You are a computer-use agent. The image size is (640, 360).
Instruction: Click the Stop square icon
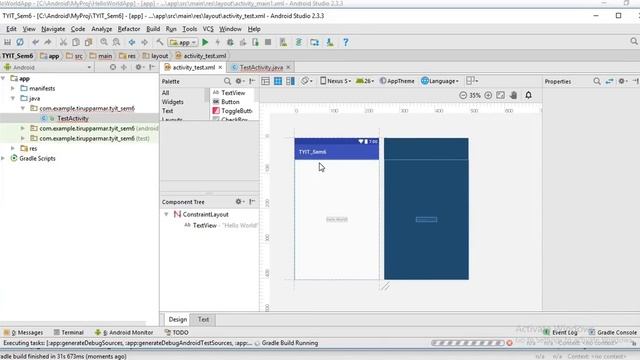coord(268,42)
